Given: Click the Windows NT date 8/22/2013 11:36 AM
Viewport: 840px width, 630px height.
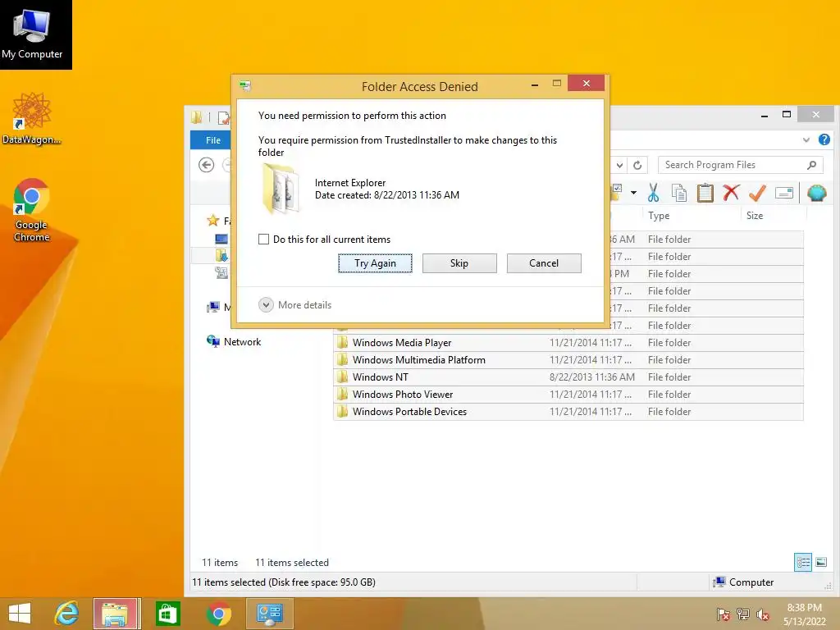Looking at the screenshot, I should pyautogui.click(x=592, y=377).
